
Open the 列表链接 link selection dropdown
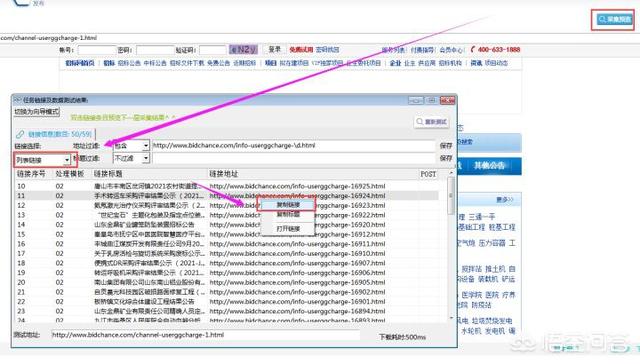(x=43, y=160)
